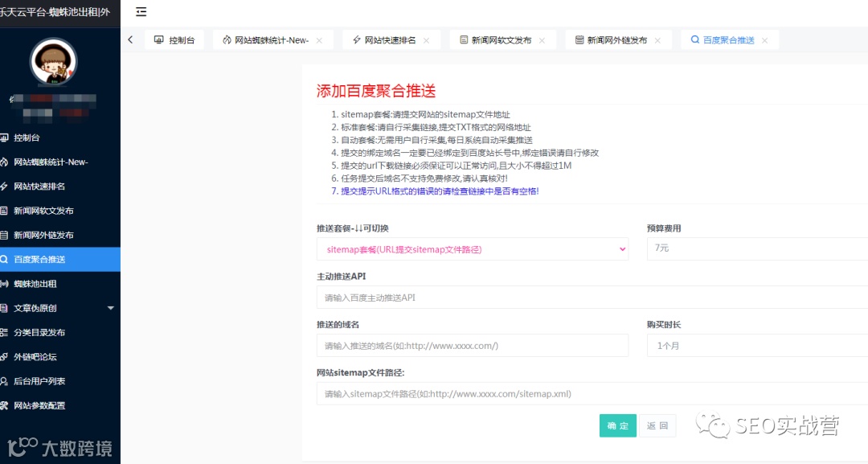The height and width of the screenshot is (464, 868).
Task: Close the 网站蜘蛛统计-New- tab
Action: (319, 40)
